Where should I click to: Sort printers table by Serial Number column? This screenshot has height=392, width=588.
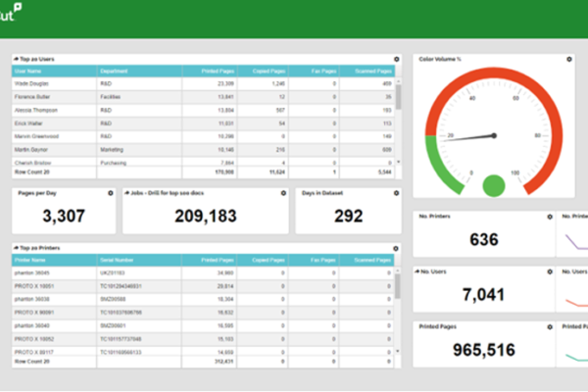tap(118, 261)
